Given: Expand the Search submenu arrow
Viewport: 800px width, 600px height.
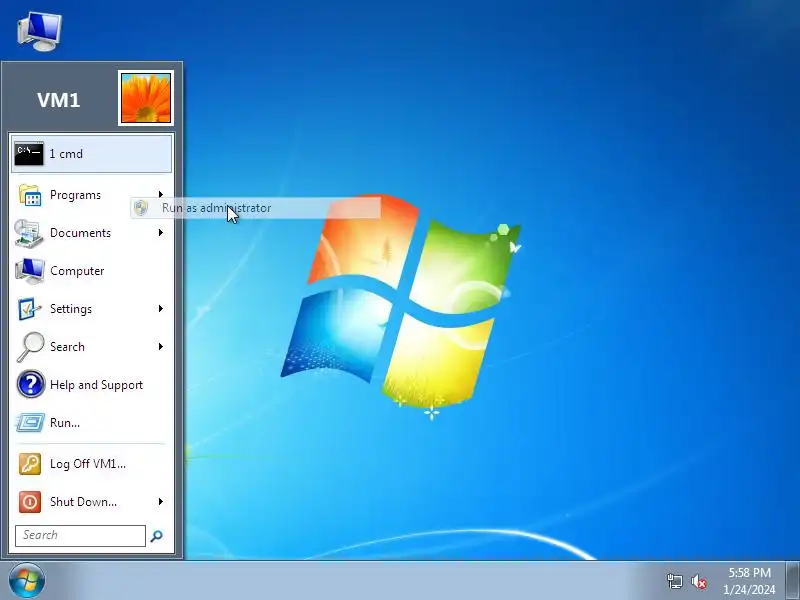Looking at the screenshot, I should tap(161, 347).
